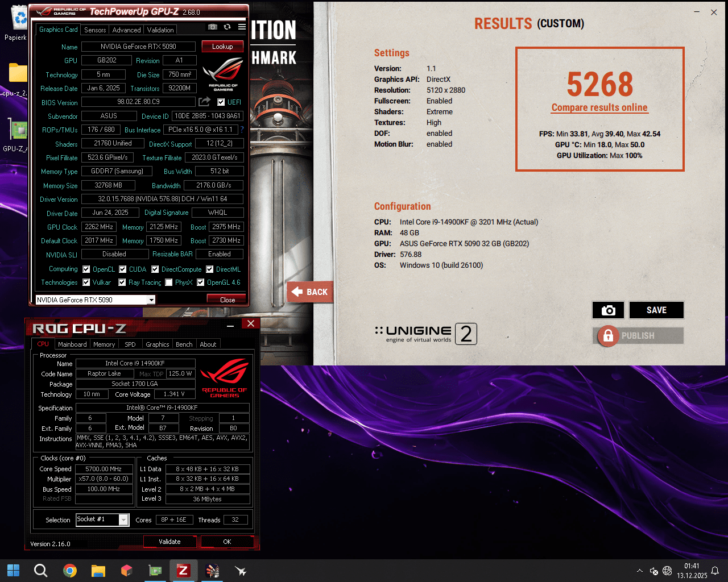The height and width of the screenshot is (582, 728).
Task: Open the notifications bell icon
Action: pos(715,571)
